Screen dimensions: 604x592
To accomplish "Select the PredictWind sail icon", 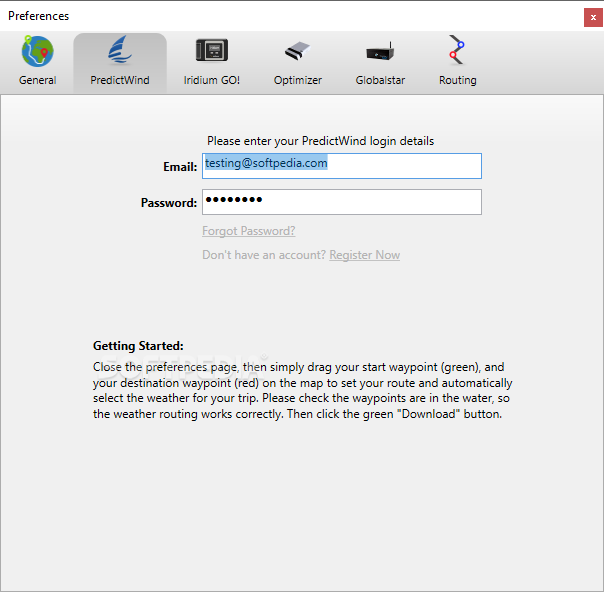I will [x=120, y=50].
